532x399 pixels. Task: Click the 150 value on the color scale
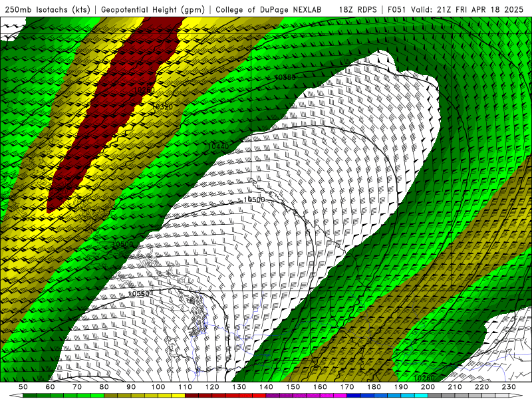click(x=293, y=387)
